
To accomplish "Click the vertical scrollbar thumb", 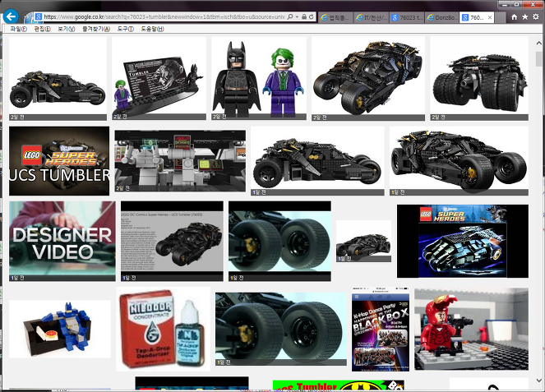I will pos(538,58).
